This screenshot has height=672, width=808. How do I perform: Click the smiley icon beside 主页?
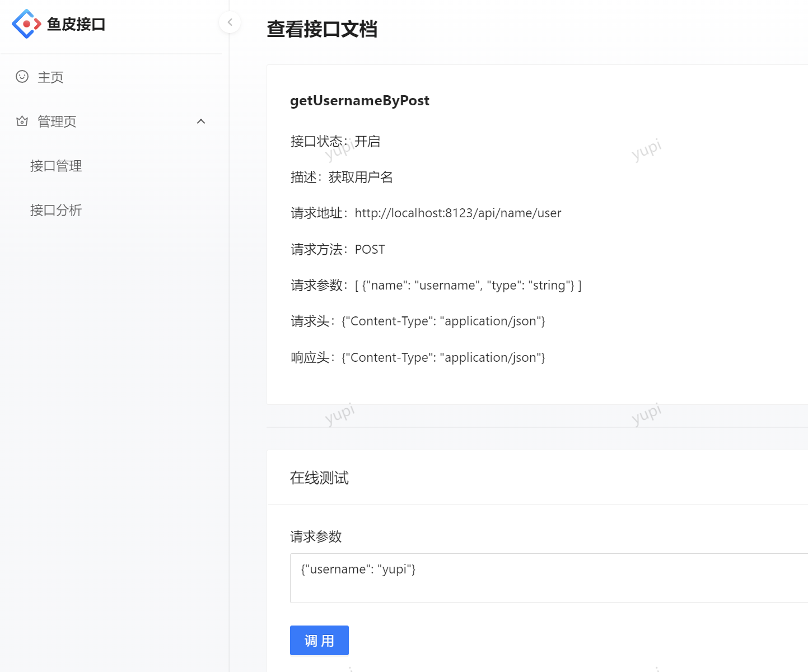point(22,77)
